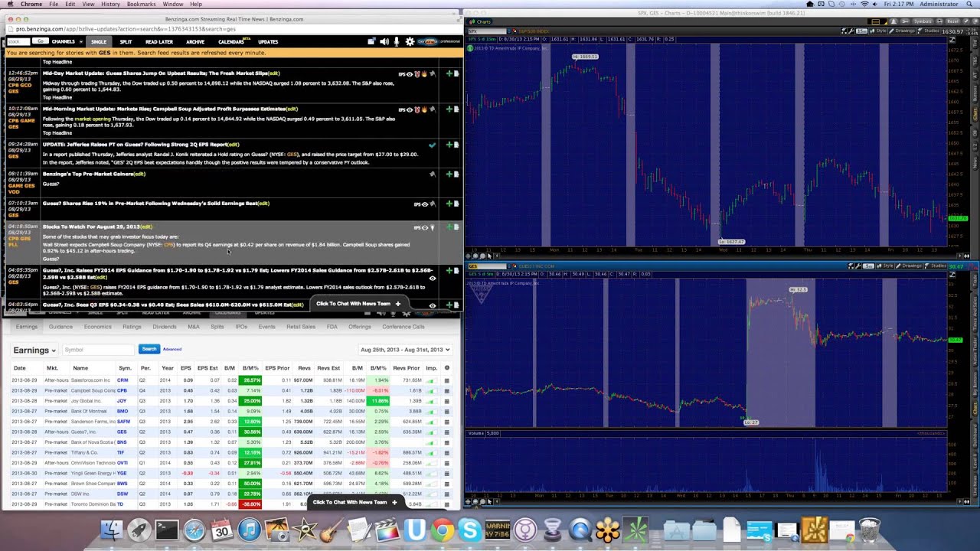Click the screen icon beside the speaker
The height and width of the screenshot is (551, 980).
371,41
